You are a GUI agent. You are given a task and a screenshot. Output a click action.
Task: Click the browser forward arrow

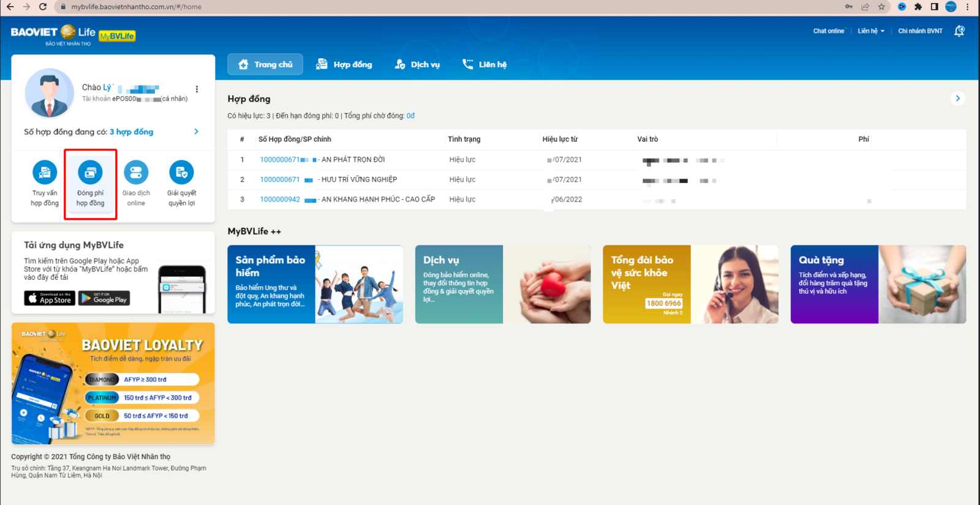pos(26,7)
